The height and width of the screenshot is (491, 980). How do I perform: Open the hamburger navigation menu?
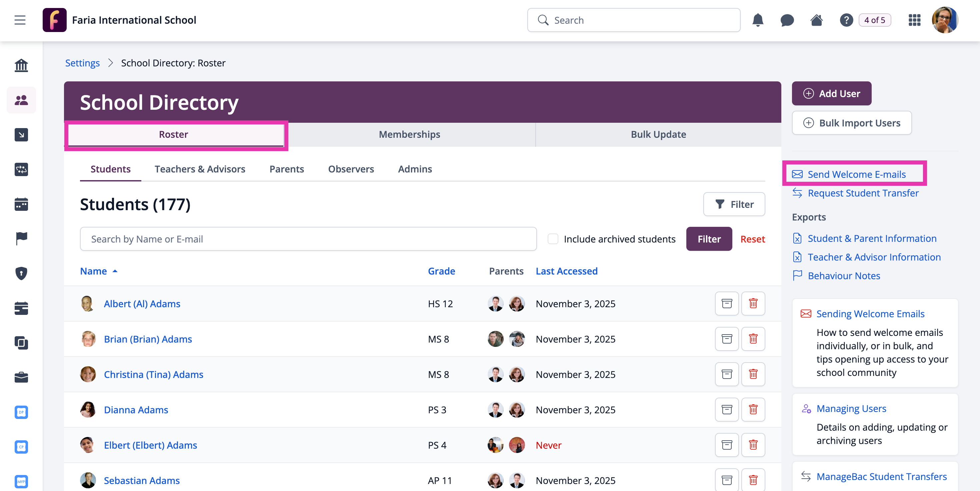[20, 20]
